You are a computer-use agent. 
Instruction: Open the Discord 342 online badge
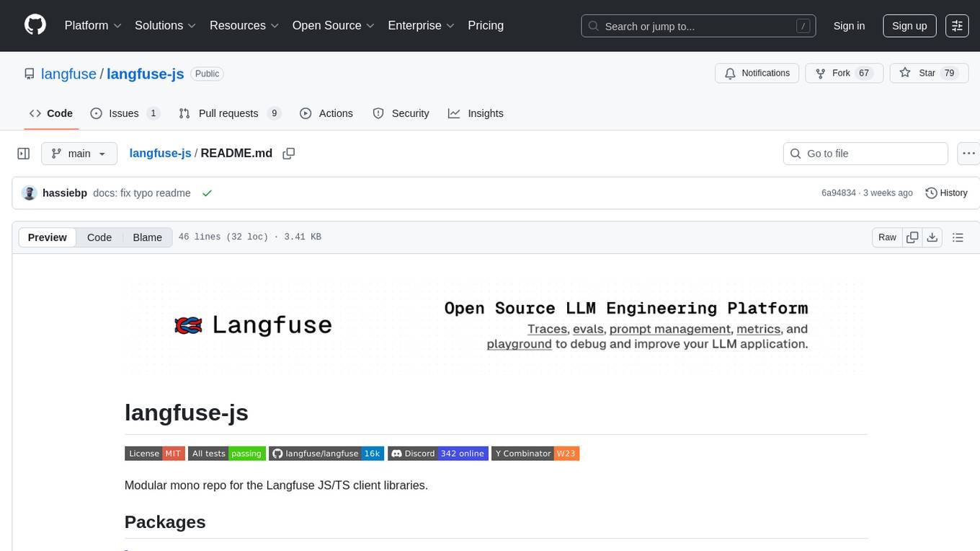coord(438,454)
